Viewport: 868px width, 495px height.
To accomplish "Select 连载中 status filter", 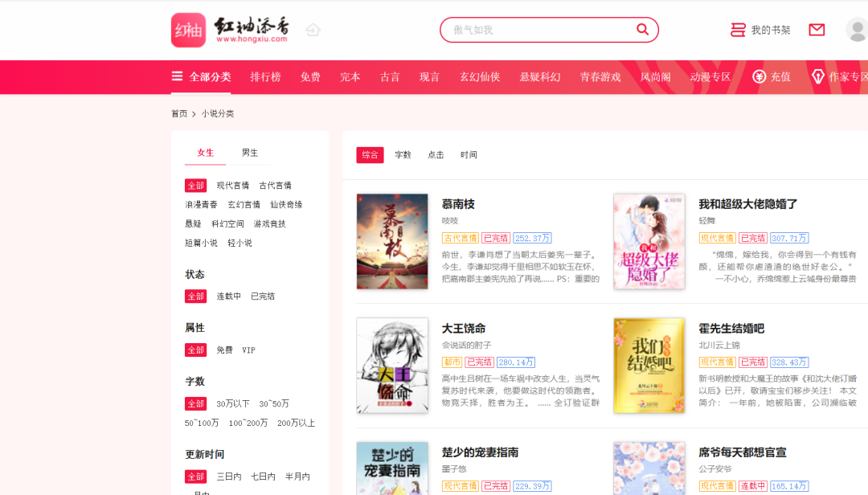I will point(228,297).
